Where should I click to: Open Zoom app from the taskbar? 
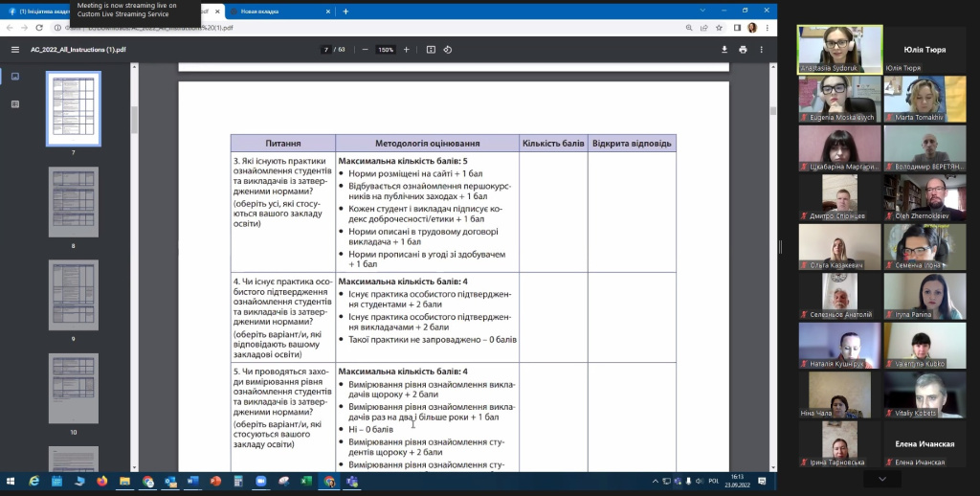(260, 481)
